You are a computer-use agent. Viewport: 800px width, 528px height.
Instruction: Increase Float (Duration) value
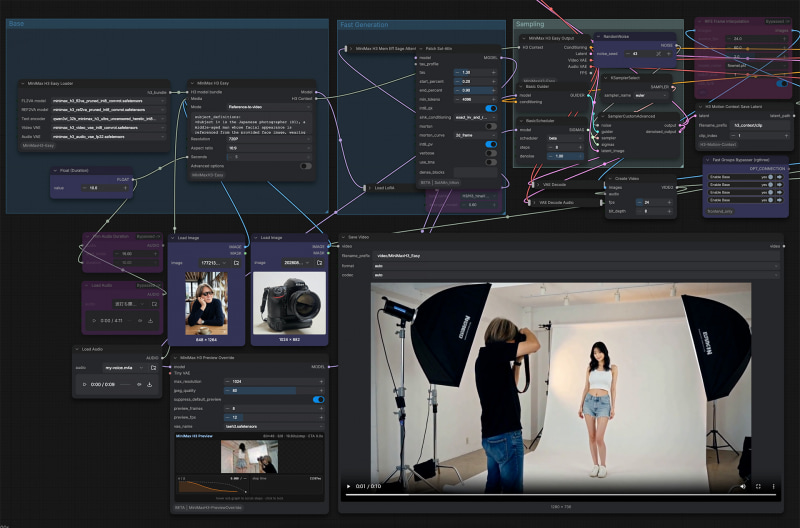[125, 188]
